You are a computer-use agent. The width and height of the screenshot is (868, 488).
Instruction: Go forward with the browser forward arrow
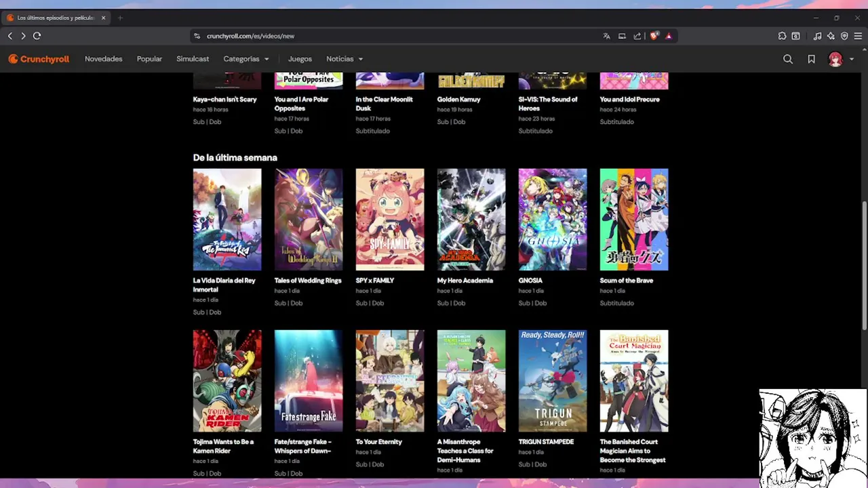pos(23,36)
